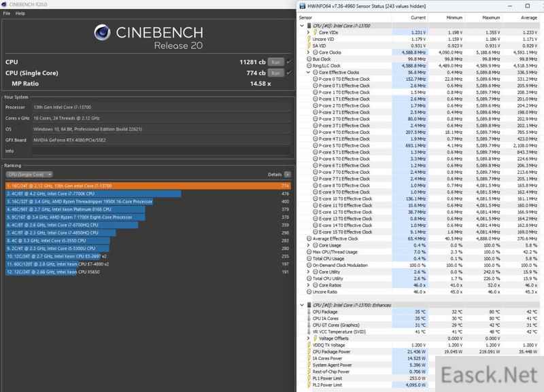Toggle the checkmark next to CPU (Single Core) test
Image resolution: width=544 pixels, height=392 pixels.
(x=289, y=73)
